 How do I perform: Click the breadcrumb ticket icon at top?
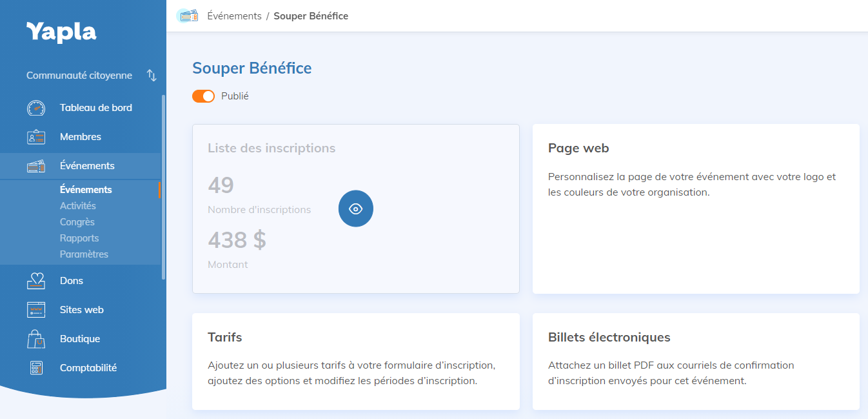[188, 16]
